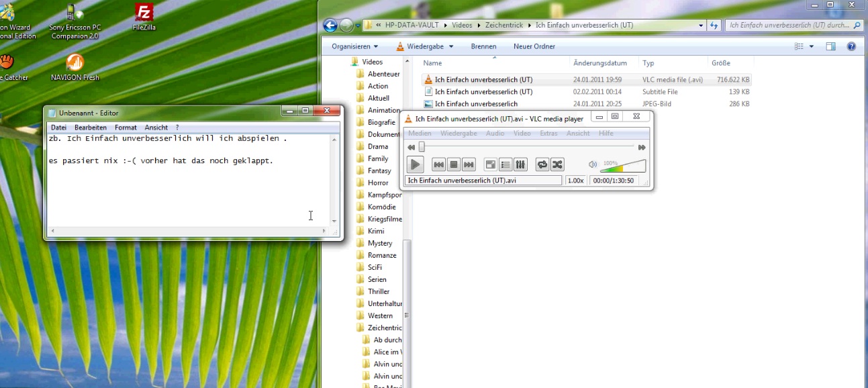Screen dimensions: 868x388
Task: Open the Datei menu in Editor
Action: (x=58, y=128)
